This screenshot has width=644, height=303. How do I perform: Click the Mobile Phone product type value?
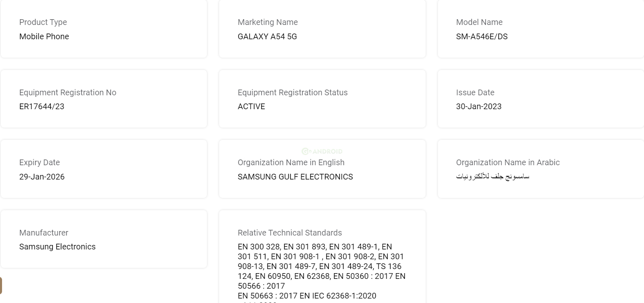(x=44, y=36)
